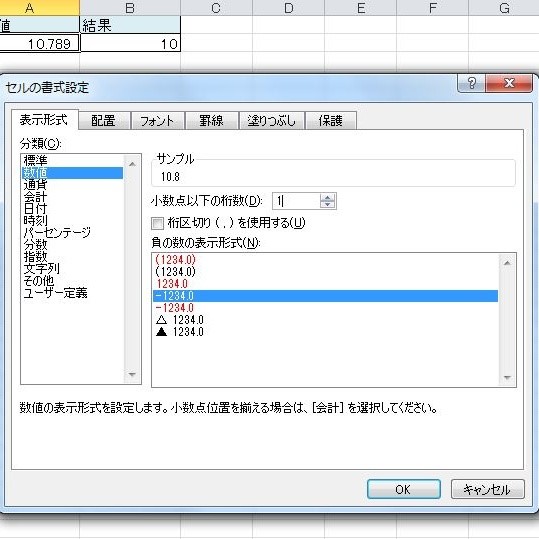Select black (1234.0) negative format

[x=325, y=272]
